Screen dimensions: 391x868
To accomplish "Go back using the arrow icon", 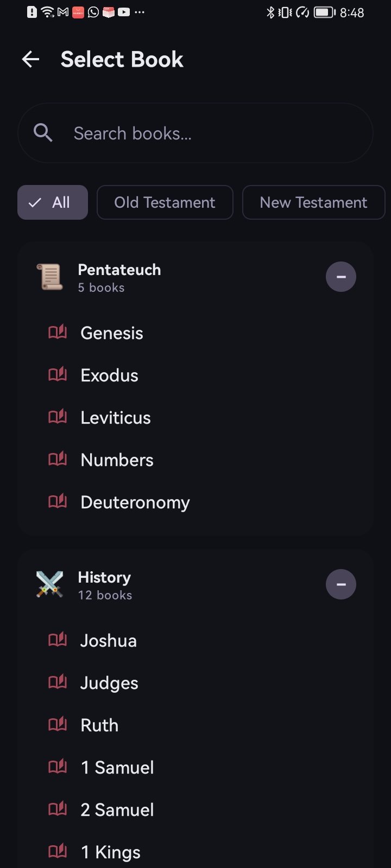I will (x=31, y=60).
